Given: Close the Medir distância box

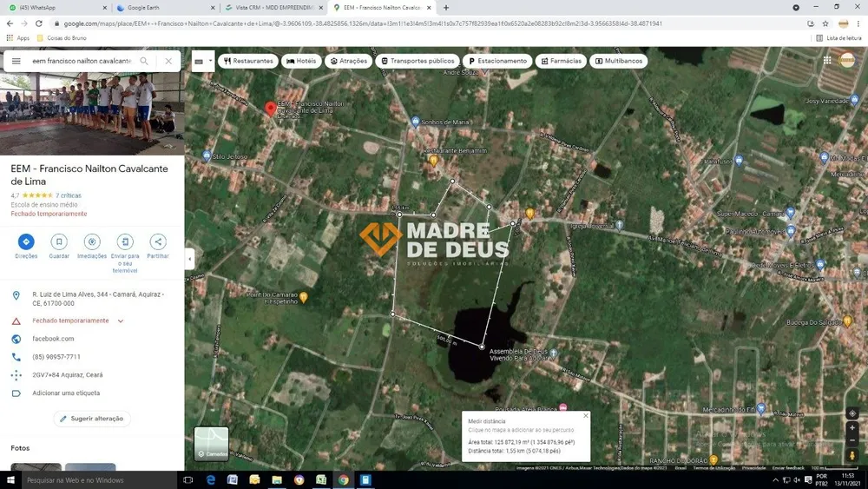Looking at the screenshot, I should [586, 415].
